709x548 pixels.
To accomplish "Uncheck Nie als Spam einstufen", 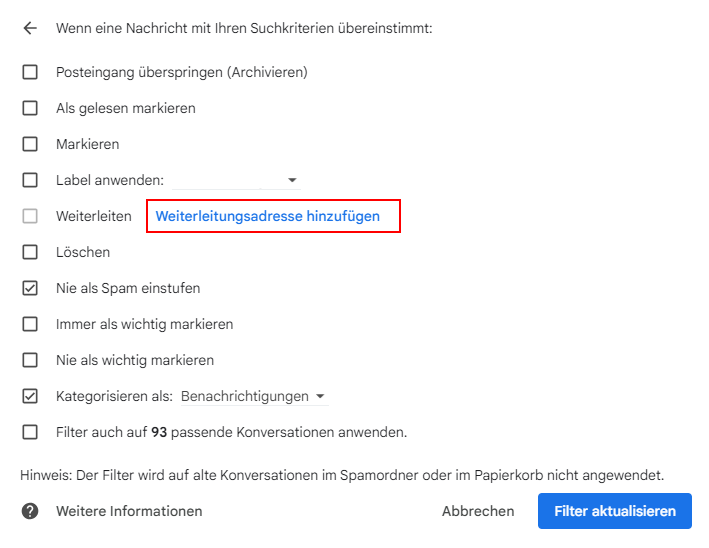I will [30, 288].
